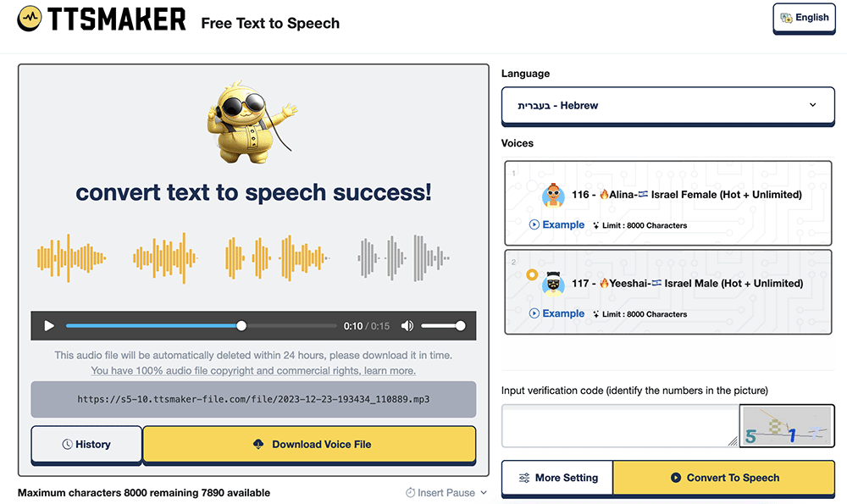Viewport: 847px width, 504px height.
Task: Click the timer icon beside Insert Pause
Action: click(411, 493)
